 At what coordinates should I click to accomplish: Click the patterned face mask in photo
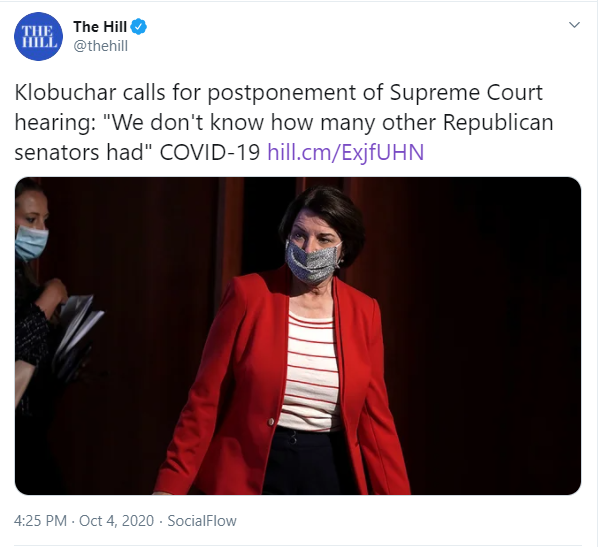point(313,262)
